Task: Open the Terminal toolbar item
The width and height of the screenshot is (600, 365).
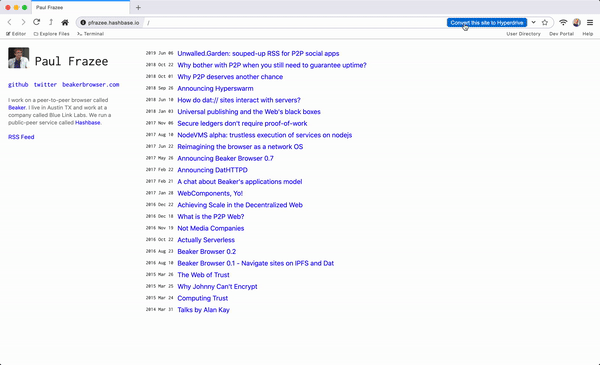Action: point(90,34)
